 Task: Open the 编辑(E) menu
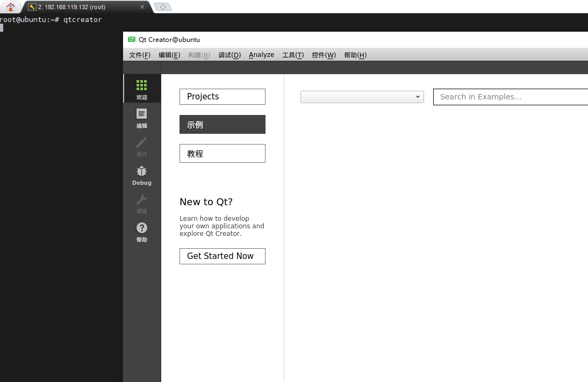[169, 55]
